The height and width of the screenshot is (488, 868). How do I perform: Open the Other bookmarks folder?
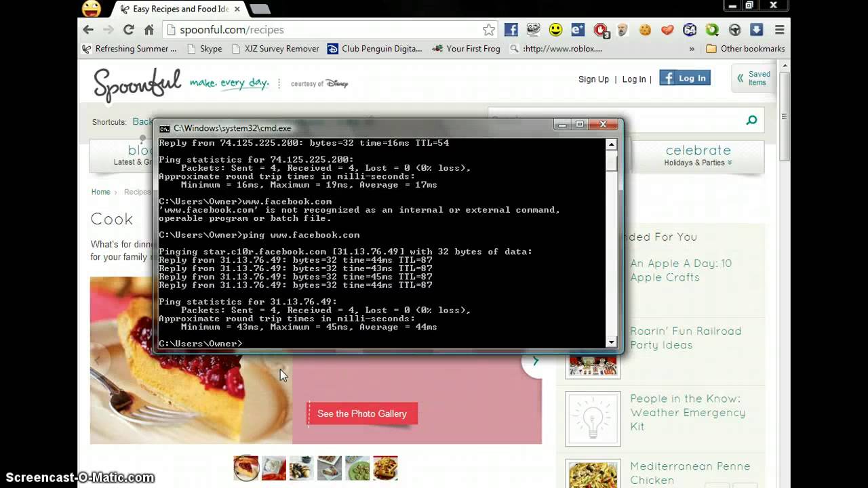point(745,49)
